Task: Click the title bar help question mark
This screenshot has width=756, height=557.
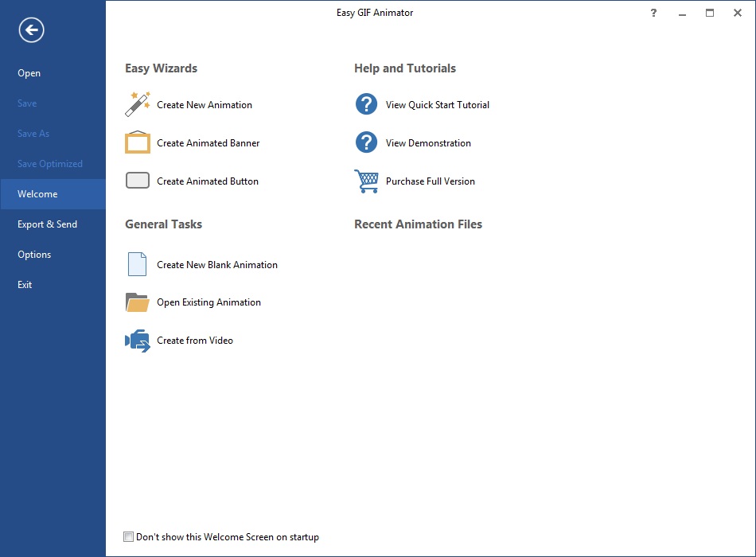Action: click(x=653, y=13)
